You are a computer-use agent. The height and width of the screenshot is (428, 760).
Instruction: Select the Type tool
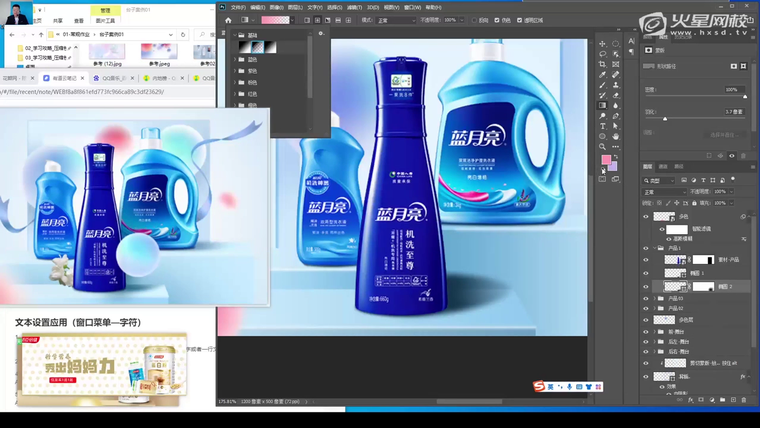[x=603, y=126]
